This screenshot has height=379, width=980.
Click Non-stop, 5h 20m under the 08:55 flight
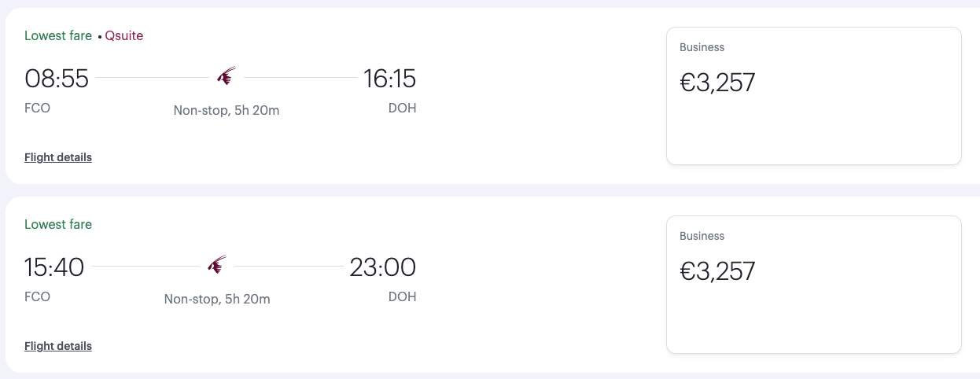(x=227, y=110)
